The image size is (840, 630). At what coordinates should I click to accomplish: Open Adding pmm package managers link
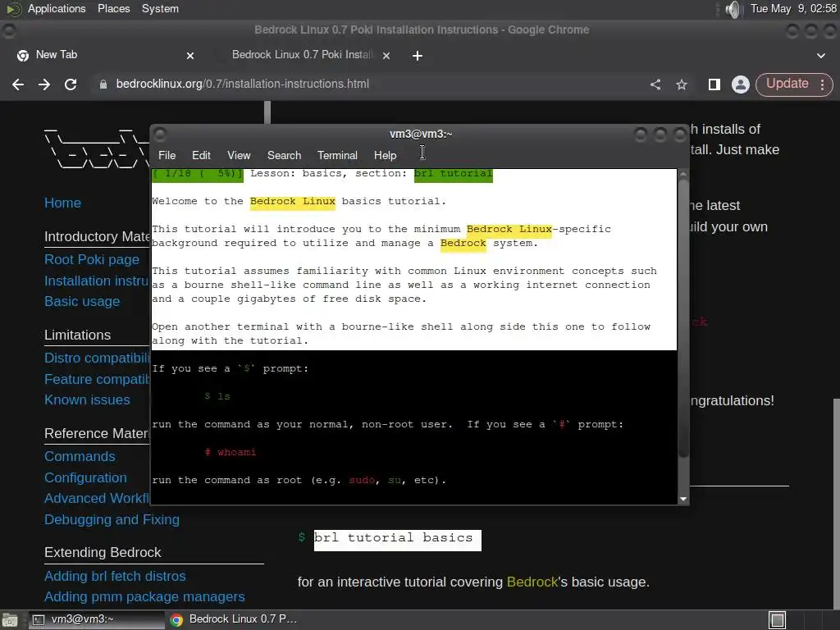(x=144, y=597)
